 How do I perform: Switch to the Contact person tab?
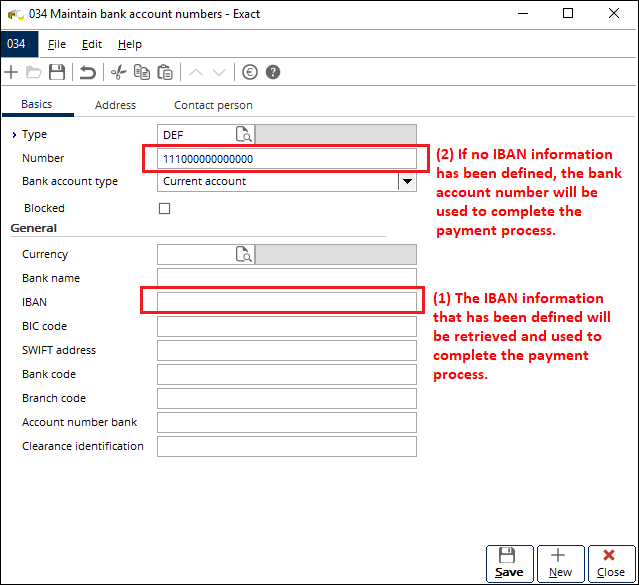click(213, 105)
